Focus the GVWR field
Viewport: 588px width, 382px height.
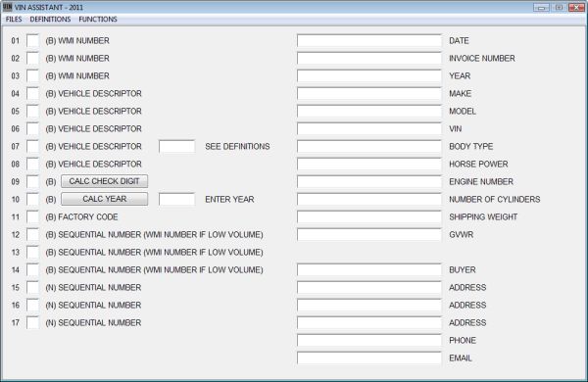(x=369, y=234)
